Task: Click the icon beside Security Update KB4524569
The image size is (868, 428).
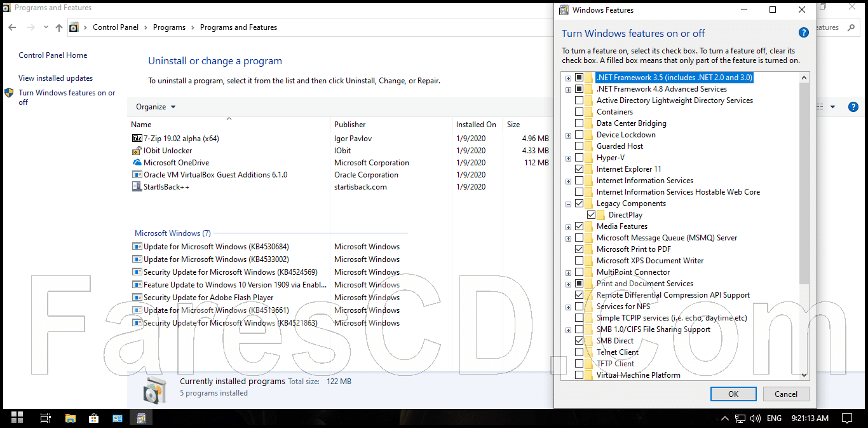Action: click(137, 272)
